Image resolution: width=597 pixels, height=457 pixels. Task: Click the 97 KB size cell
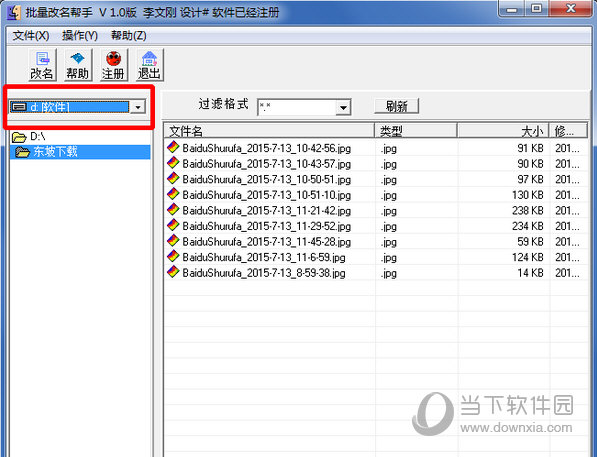click(x=530, y=179)
